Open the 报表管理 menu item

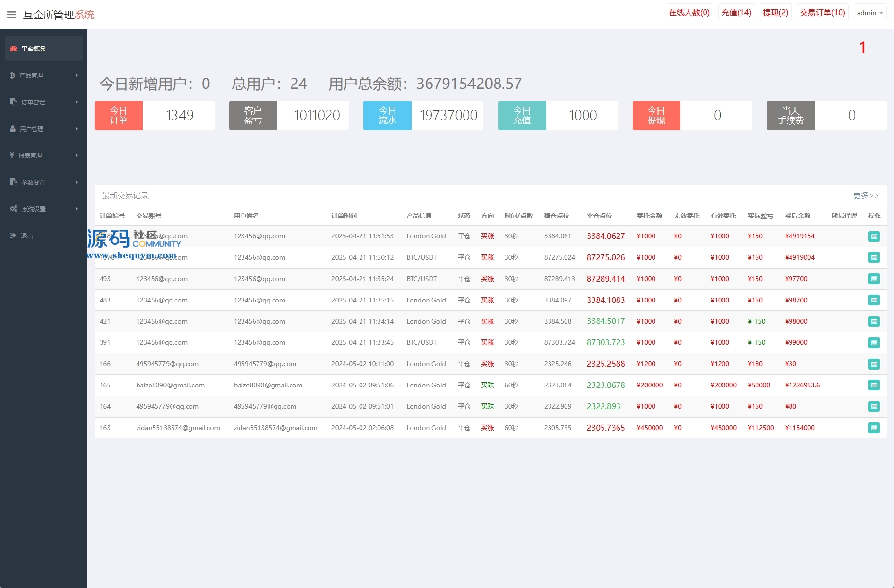43,155
